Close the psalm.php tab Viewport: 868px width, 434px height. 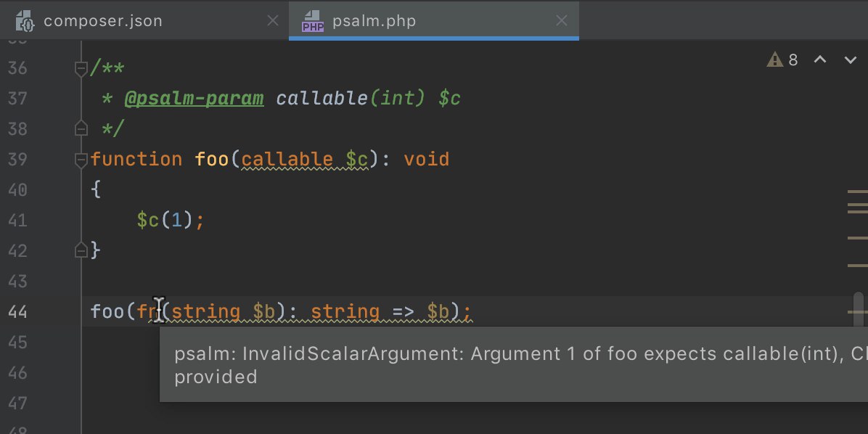(561, 21)
